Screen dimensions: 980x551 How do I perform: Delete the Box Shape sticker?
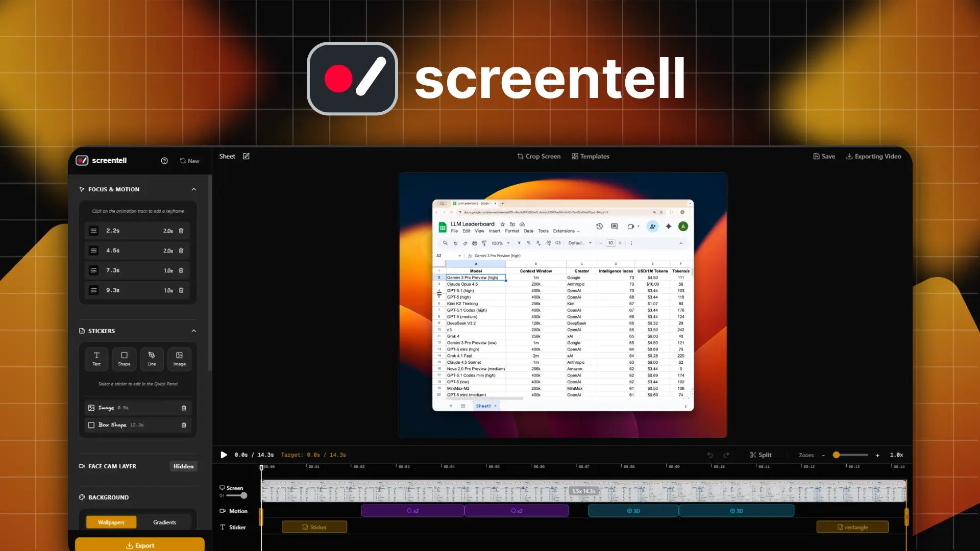(184, 425)
